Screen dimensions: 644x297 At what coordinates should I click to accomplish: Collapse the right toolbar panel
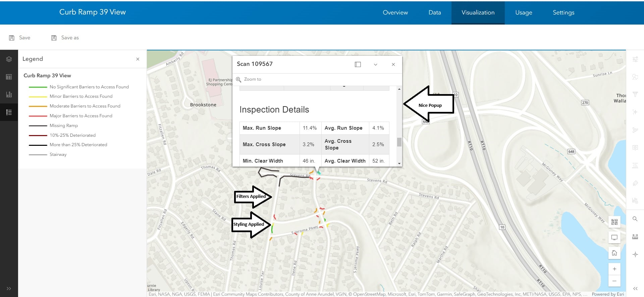[635, 289]
